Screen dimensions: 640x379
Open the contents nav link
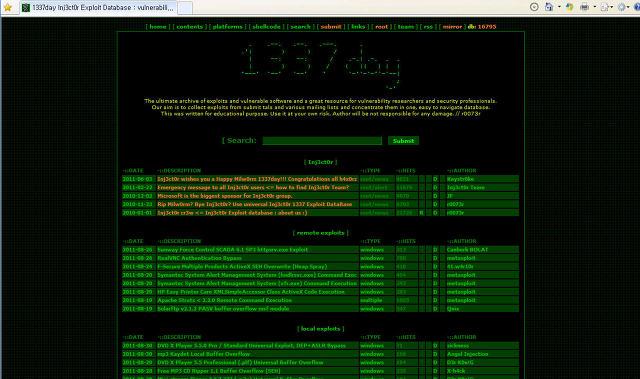pos(189,27)
